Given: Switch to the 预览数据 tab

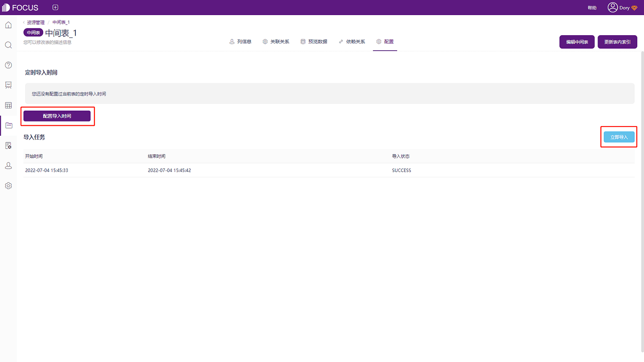Looking at the screenshot, I should click(x=314, y=41).
